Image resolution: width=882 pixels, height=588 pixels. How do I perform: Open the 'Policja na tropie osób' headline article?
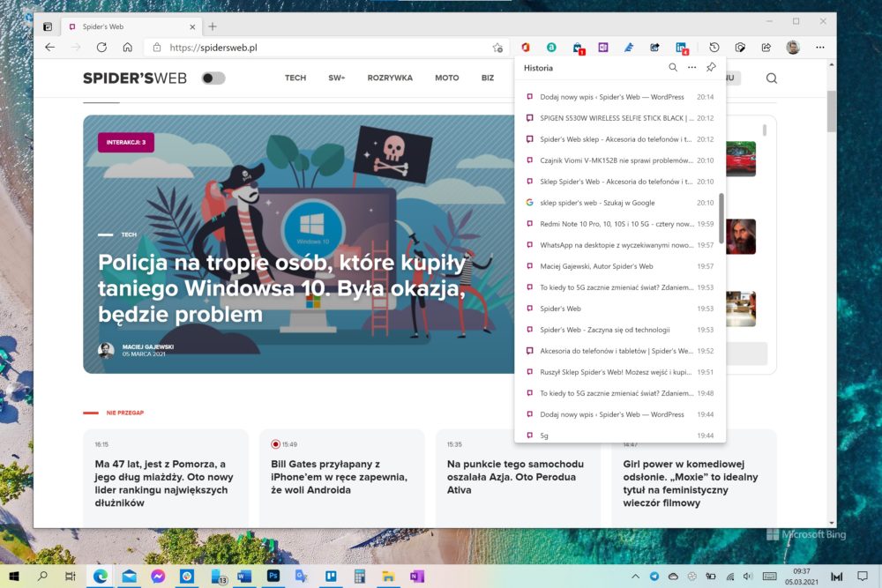click(282, 288)
